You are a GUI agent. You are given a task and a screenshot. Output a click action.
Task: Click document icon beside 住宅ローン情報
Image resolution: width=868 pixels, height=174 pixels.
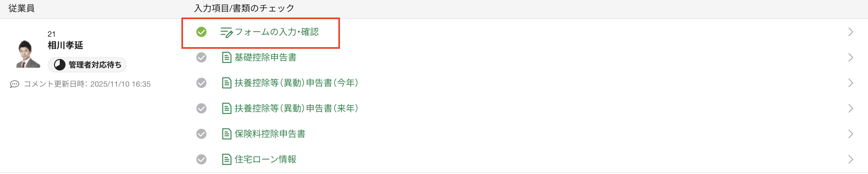coord(227,159)
